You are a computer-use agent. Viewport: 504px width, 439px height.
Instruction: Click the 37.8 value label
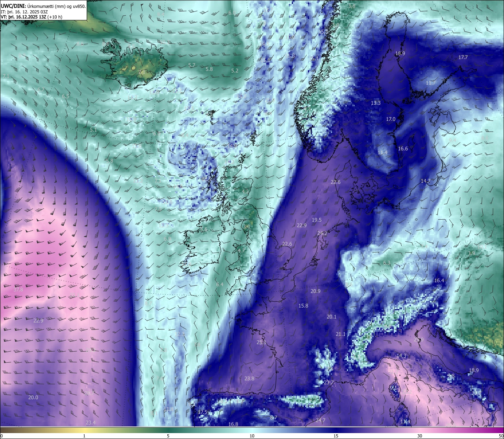pyautogui.click(x=18, y=289)
